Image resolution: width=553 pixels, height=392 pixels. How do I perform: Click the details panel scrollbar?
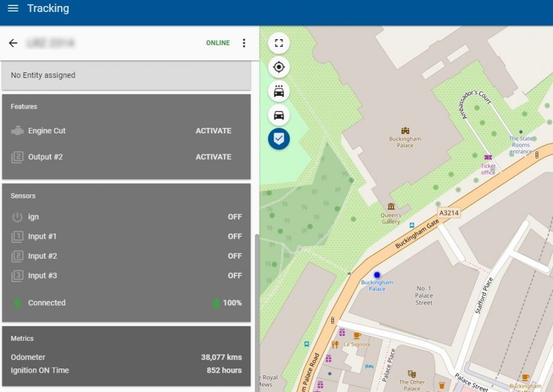coord(257,312)
